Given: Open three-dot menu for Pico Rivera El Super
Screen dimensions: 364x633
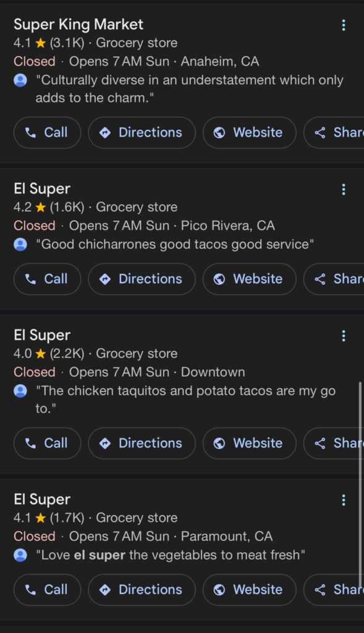Looking at the screenshot, I should click(x=344, y=189).
